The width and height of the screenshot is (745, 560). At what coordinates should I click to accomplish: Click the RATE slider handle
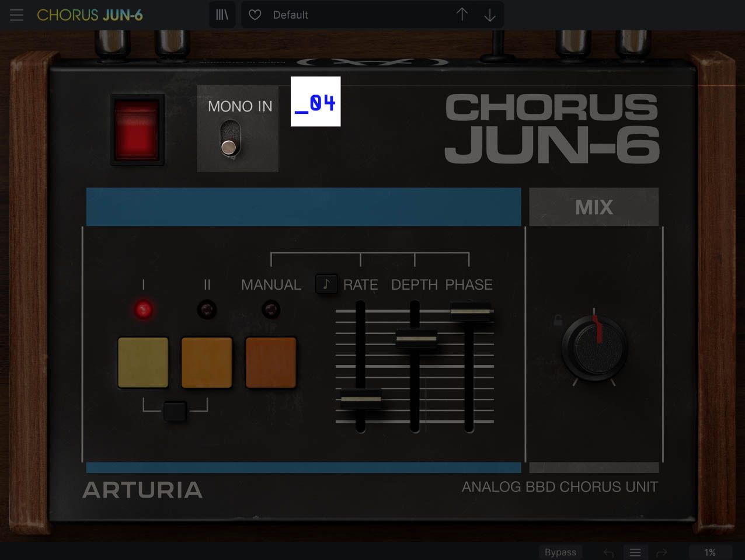tap(361, 399)
